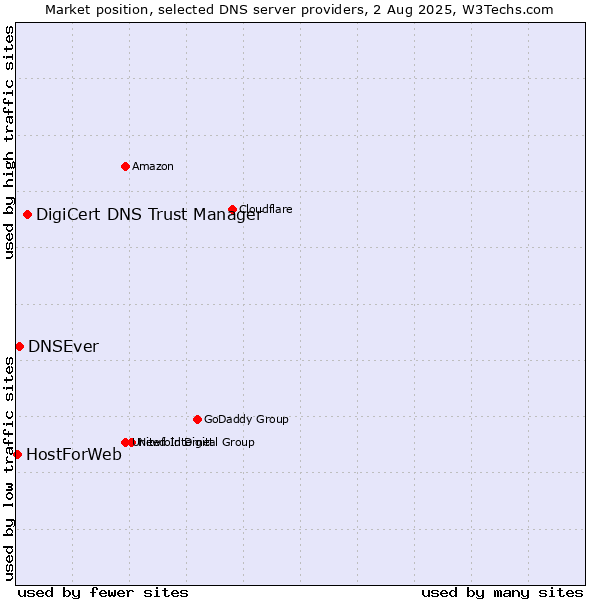Click the 'used by high traffic sites' axis label
Viewport: 600px width, 600px height.
click(9, 142)
